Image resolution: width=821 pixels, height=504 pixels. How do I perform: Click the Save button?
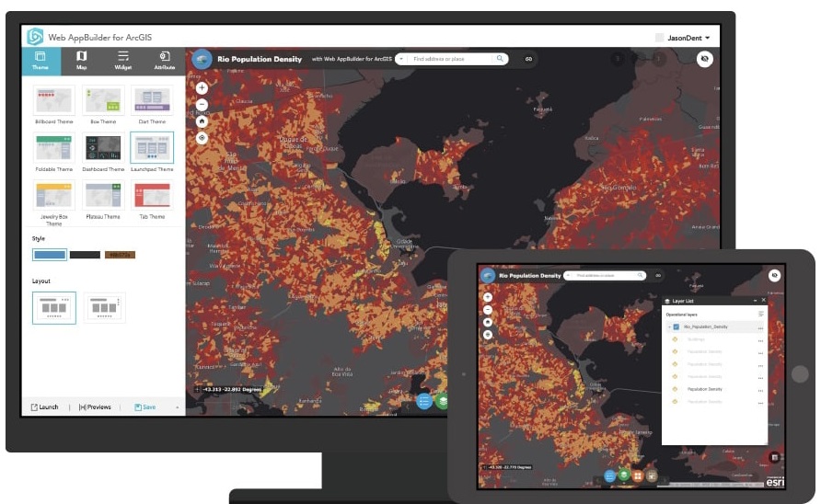coord(145,407)
